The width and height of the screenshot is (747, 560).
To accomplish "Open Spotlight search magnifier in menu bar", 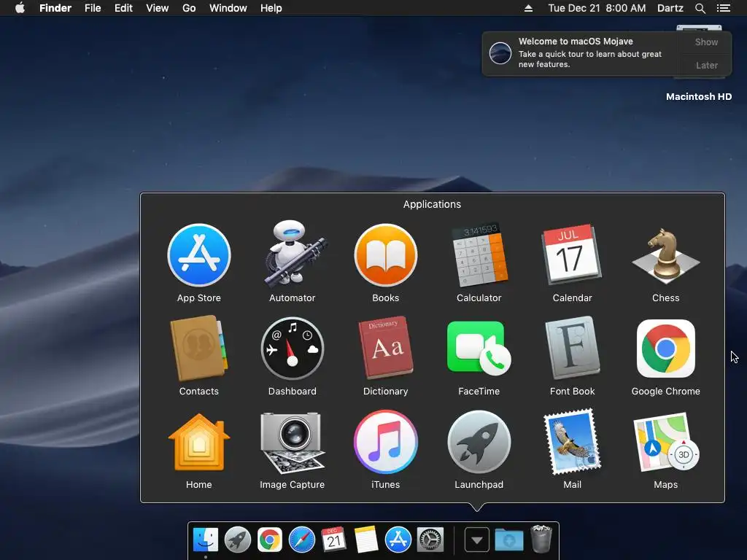I will pos(700,8).
